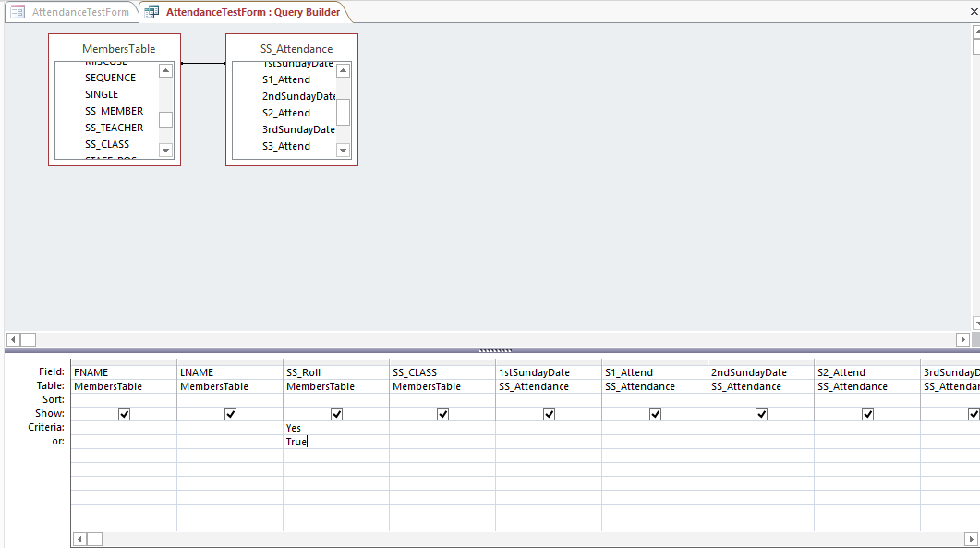Click the LNAME field cell
Viewport: 980px width, 548px height.
pyautogui.click(x=230, y=372)
